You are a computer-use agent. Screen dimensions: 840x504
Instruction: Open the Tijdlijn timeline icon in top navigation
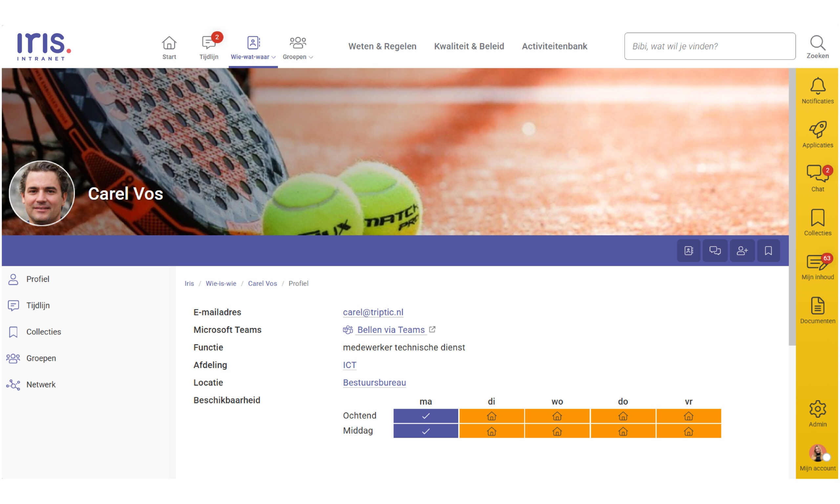[208, 43]
